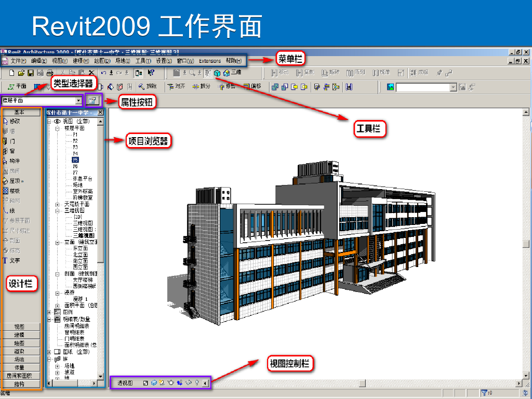This screenshot has height=399, width=532.
Task: Click the drawing area vertical scrollbar thumb
Action: click(x=526, y=244)
